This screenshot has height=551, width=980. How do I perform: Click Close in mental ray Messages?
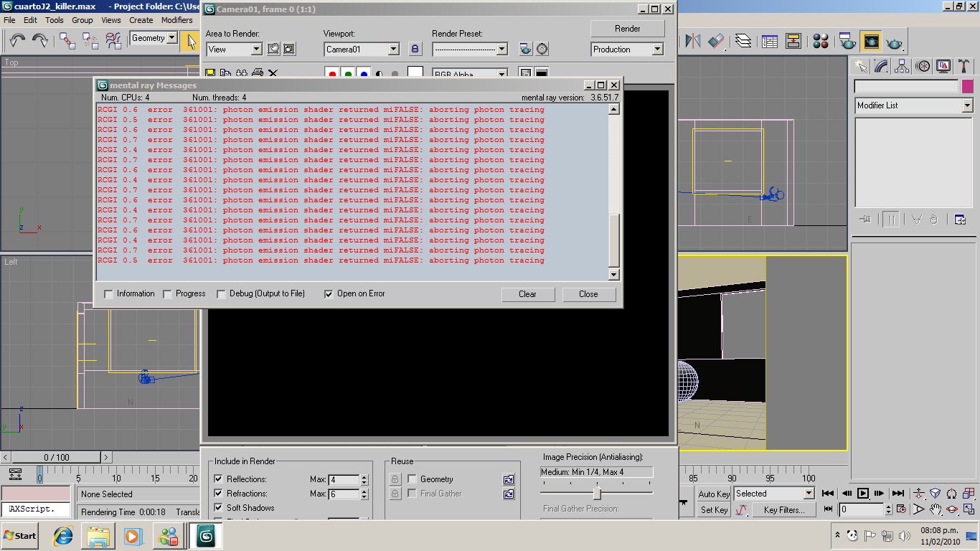[x=588, y=294]
